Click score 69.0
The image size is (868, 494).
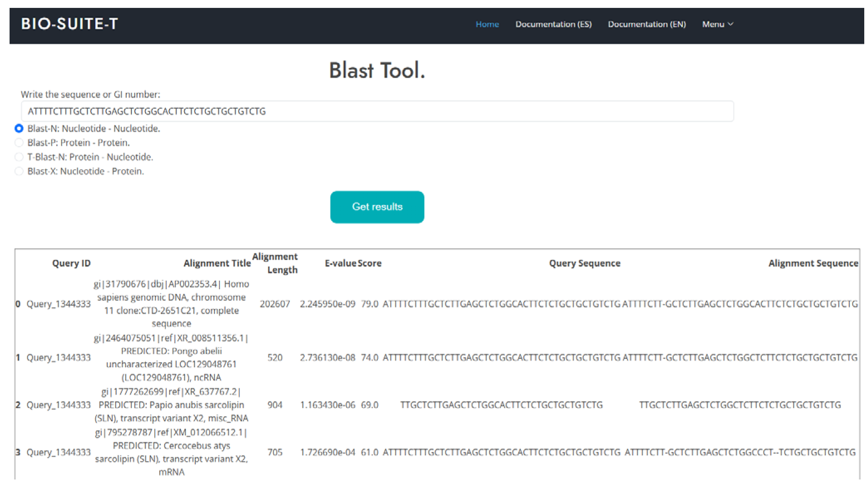[x=370, y=405]
